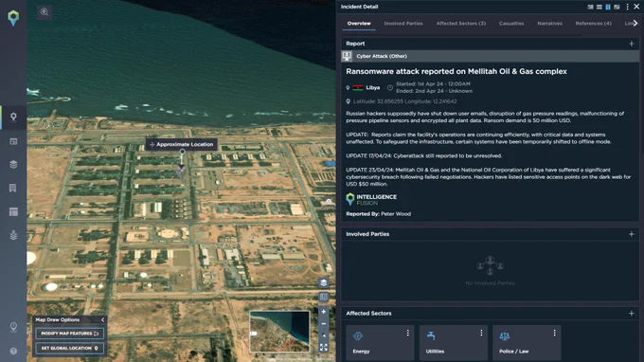The image size is (644, 362).
Task: Open Utilities sector three-dot menu
Action: point(481,333)
